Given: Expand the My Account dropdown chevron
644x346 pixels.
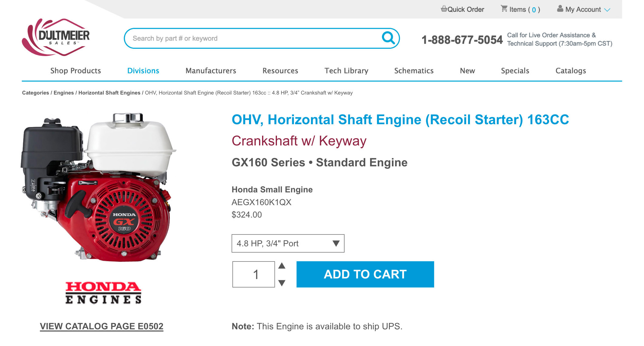Looking at the screenshot, I should 607,10.
